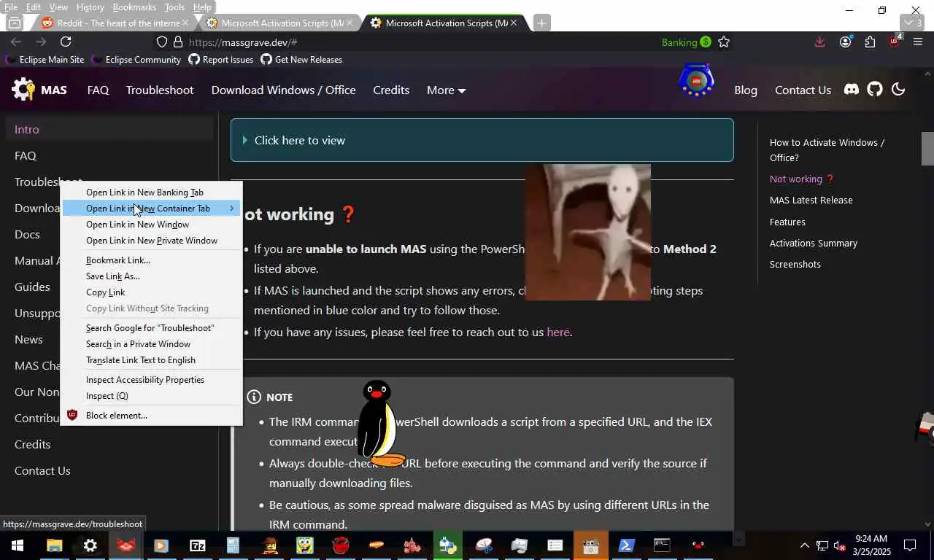Click the tracking protection shield icon
934x560 pixels.
(162, 42)
